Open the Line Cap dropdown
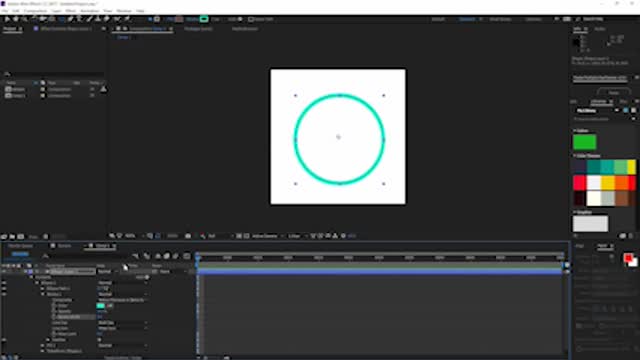This screenshot has width=640, height=360. (x=122, y=323)
